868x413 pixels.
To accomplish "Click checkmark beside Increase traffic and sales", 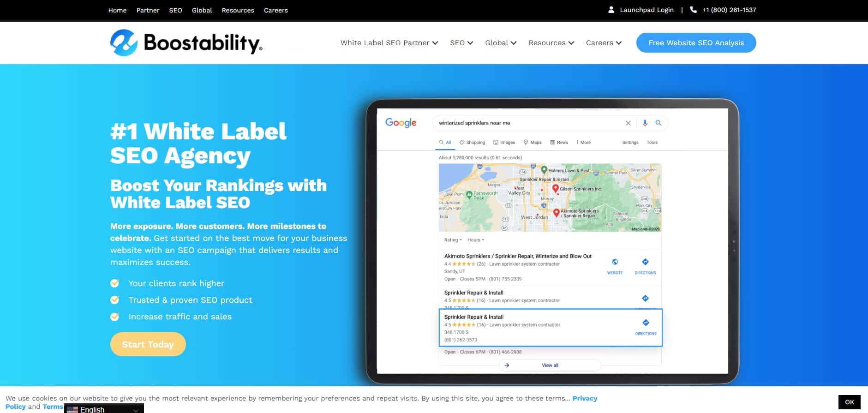I will [114, 317].
